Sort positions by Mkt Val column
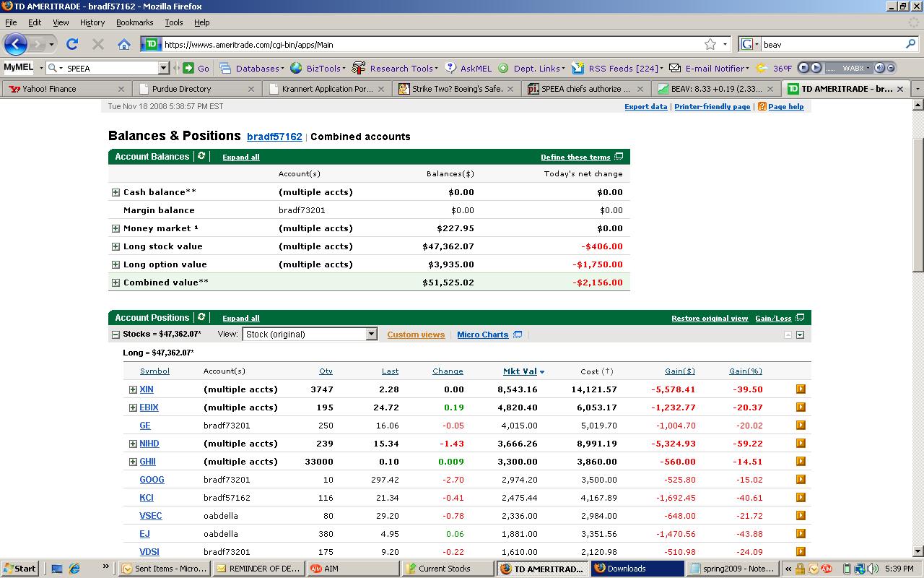This screenshot has height=578, width=924. [x=520, y=371]
